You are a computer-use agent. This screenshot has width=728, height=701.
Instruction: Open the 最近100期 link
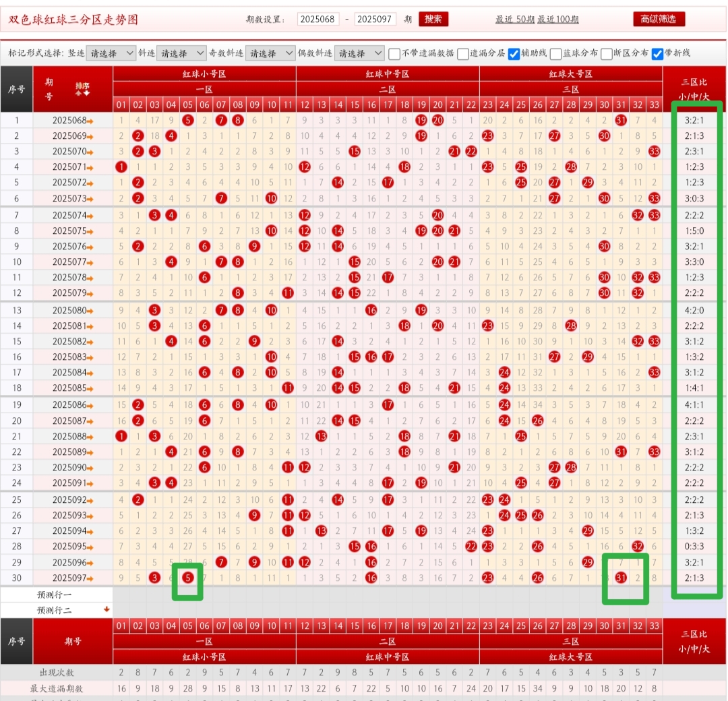557,20
